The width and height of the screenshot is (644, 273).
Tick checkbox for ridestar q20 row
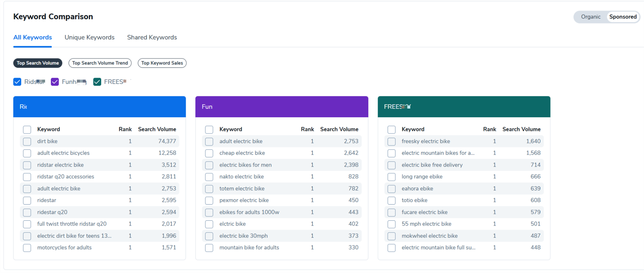point(27,212)
